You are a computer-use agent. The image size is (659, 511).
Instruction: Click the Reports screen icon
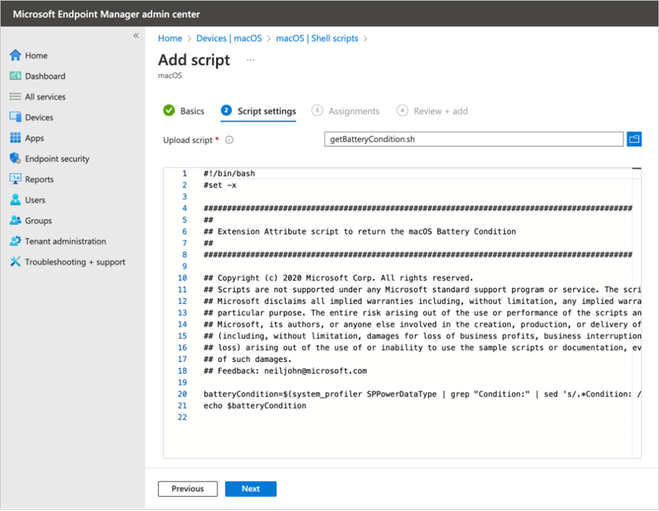point(15,179)
